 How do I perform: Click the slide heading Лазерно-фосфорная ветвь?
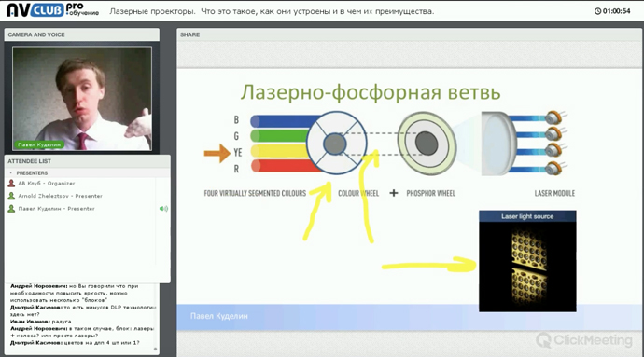coord(371,92)
